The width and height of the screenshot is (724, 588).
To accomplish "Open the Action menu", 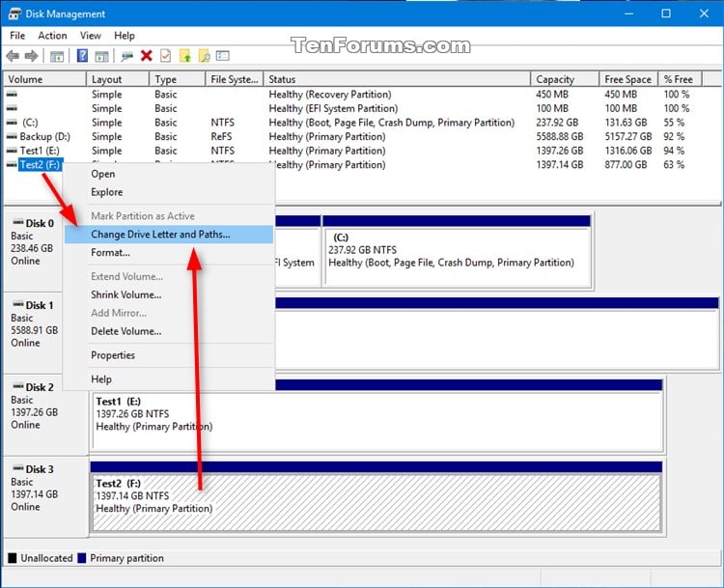I will click(x=52, y=36).
